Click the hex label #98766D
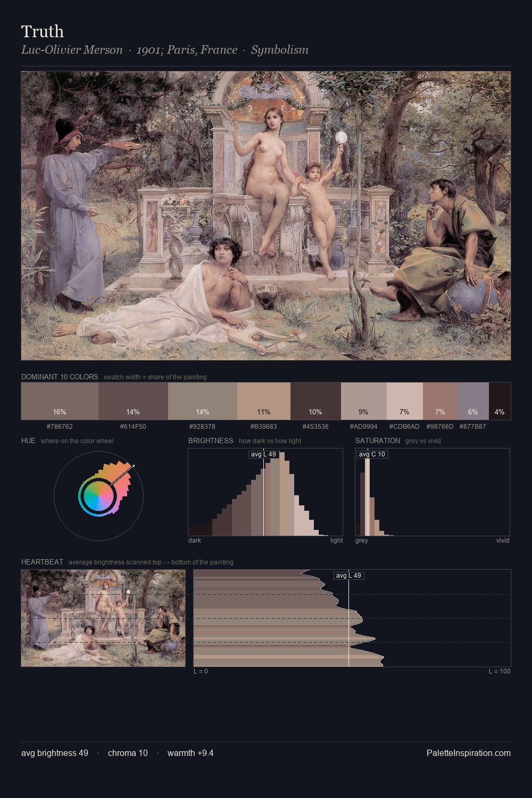The height and width of the screenshot is (798, 532). [440, 426]
